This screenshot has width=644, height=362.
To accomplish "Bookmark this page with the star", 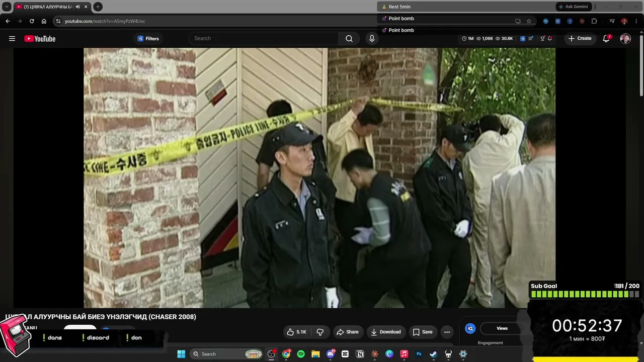I will pyautogui.click(x=529, y=21).
